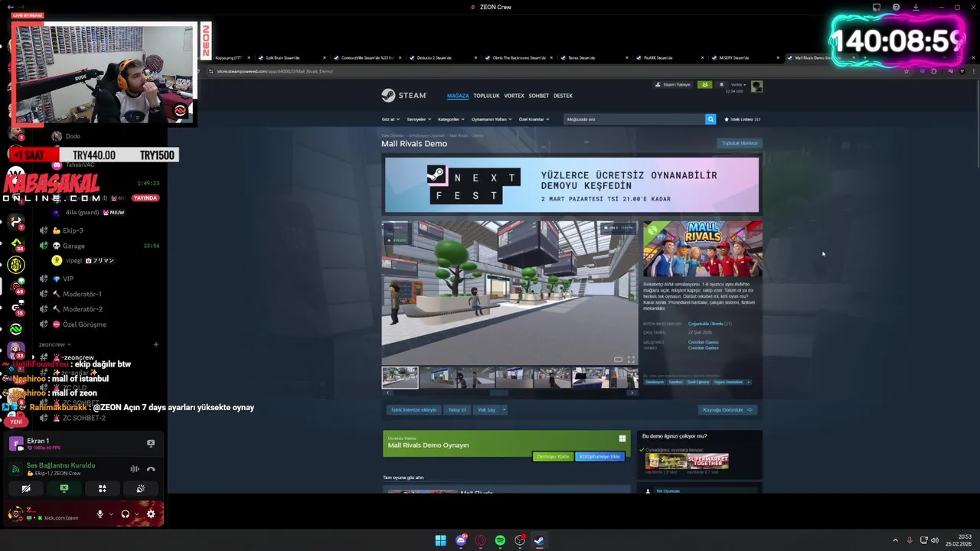Image resolution: width=980 pixels, height=551 pixels.
Task: Open the Kategoriler dropdown
Action: [451, 119]
